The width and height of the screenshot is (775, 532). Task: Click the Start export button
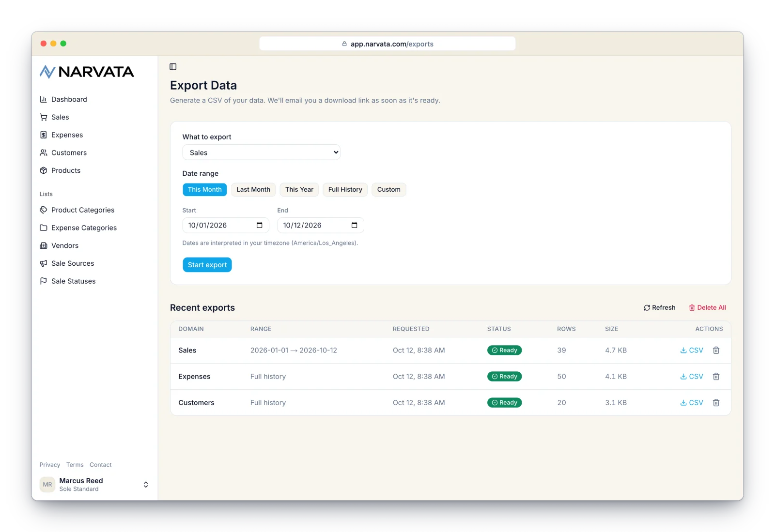pyautogui.click(x=207, y=265)
